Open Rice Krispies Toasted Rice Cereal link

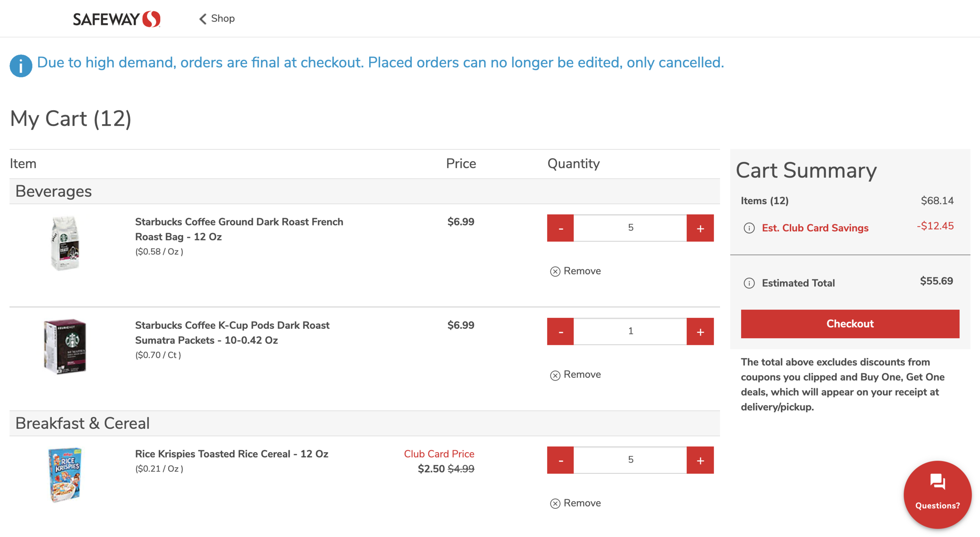(x=231, y=454)
